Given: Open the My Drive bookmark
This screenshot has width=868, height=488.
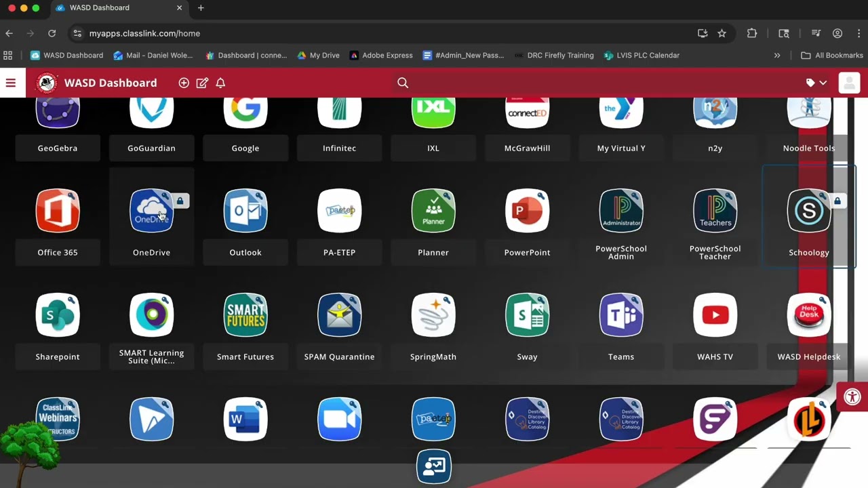Looking at the screenshot, I should pyautogui.click(x=319, y=56).
